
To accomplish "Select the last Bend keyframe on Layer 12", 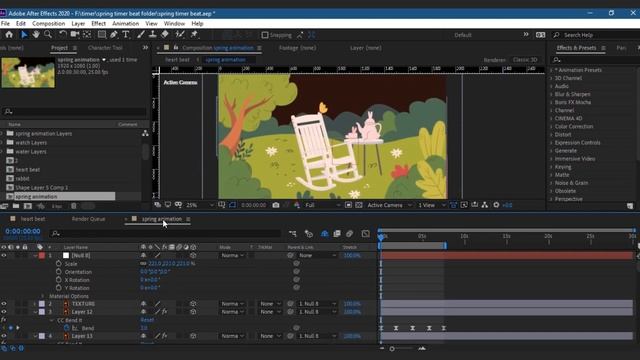I will [x=444, y=328].
